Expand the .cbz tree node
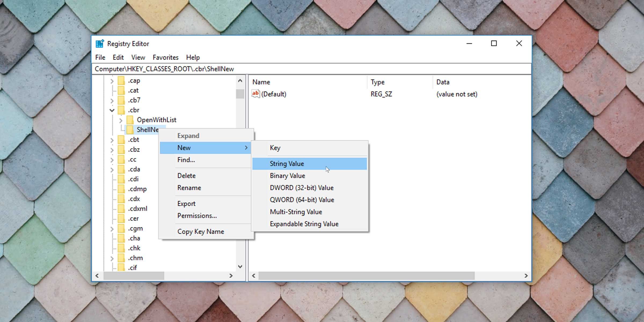Image resolution: width=644 pixels, height=322 pixels. pos(112,150)
